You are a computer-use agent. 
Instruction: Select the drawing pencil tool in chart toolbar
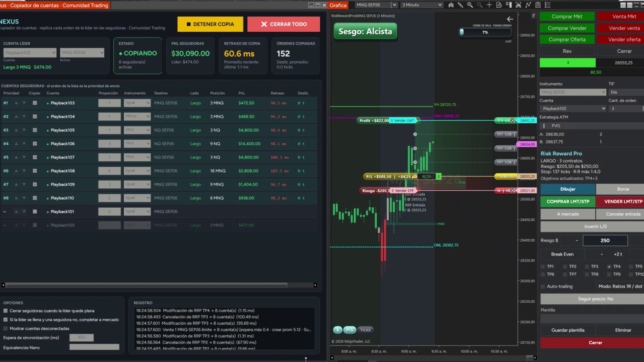point(460,5)
